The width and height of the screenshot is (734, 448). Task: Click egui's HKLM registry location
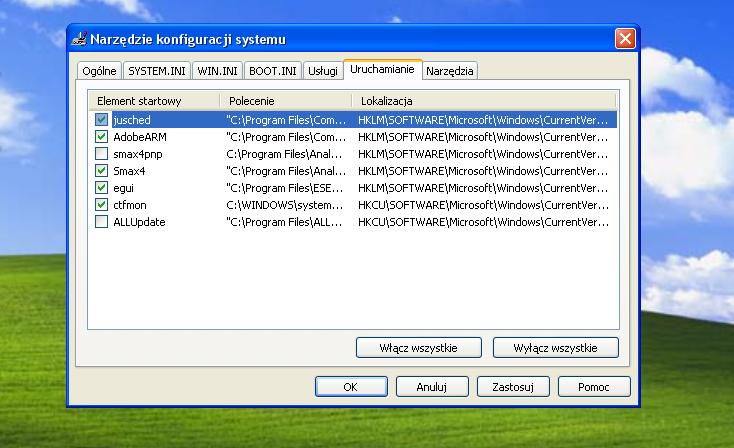[x=483, y=188]
